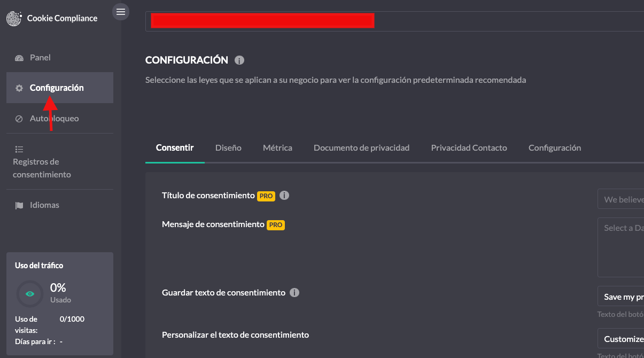
Task: Open the Métrica tab
Action: point(277,148)
